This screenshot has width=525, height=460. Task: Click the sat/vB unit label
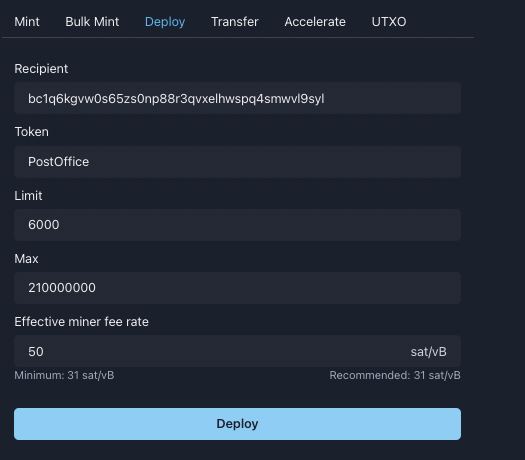point(429,352)
